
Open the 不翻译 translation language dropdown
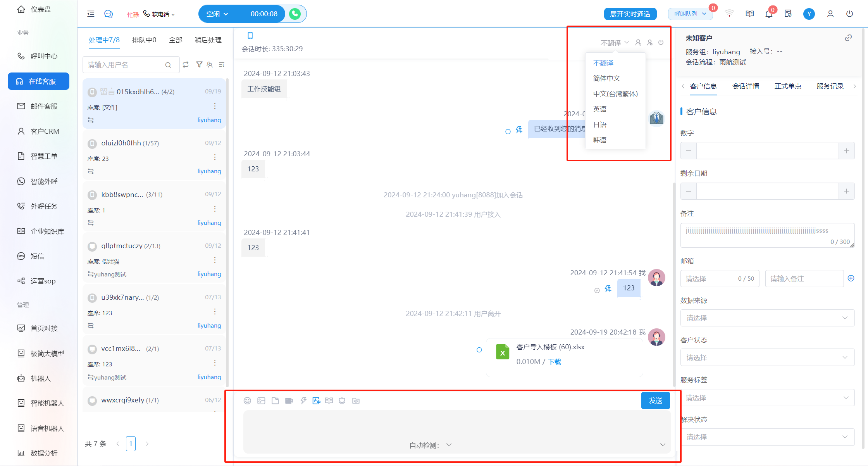click(x=615, y=43)
